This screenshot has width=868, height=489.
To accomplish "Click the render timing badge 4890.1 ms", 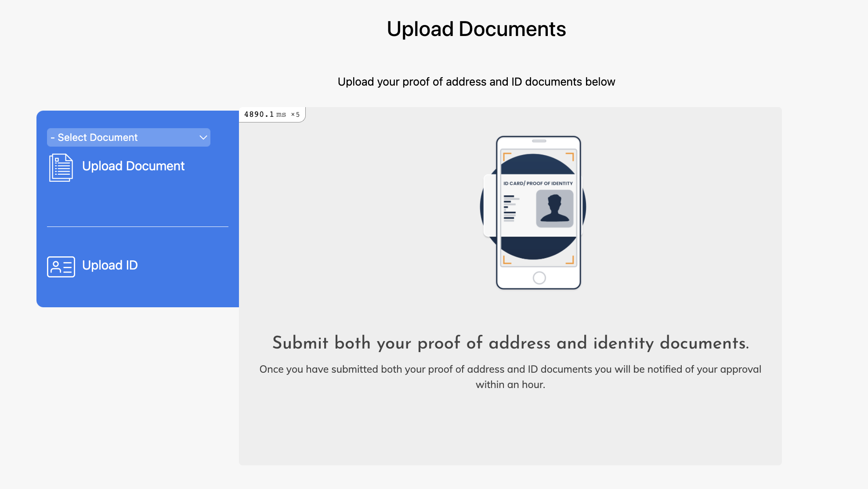I will coord(272,115).
